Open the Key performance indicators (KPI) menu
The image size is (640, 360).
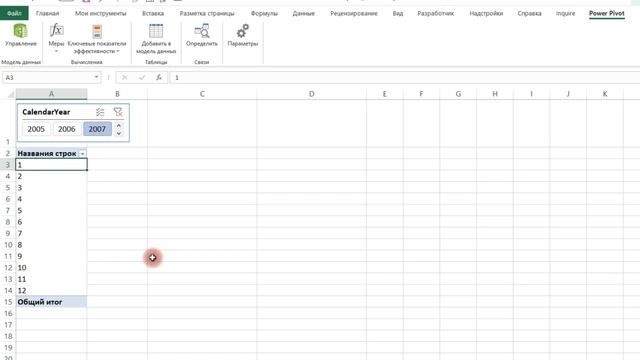click(97, 39)
